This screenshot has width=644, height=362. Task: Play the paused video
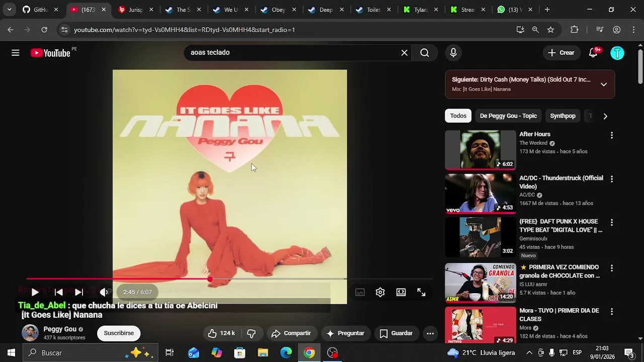click(x=35, y=292)
